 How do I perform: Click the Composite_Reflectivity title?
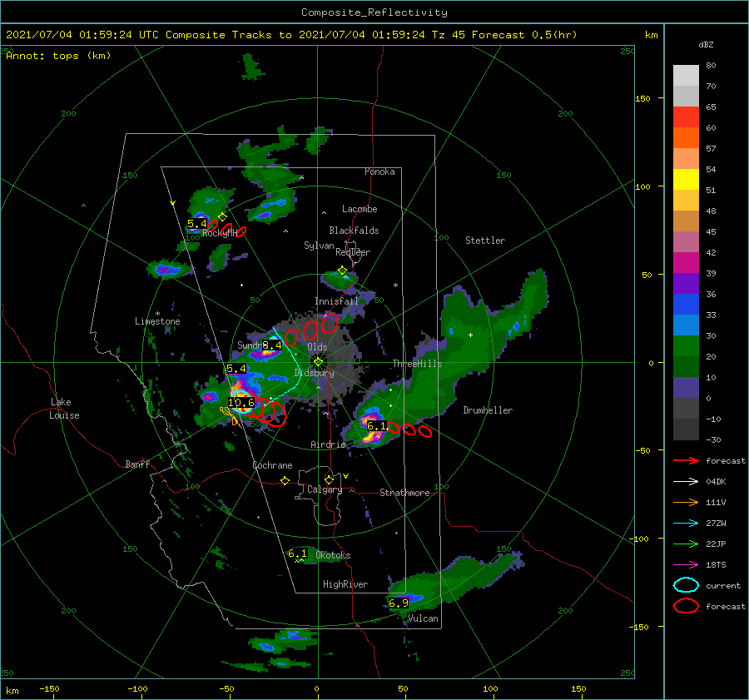[374, 12]
